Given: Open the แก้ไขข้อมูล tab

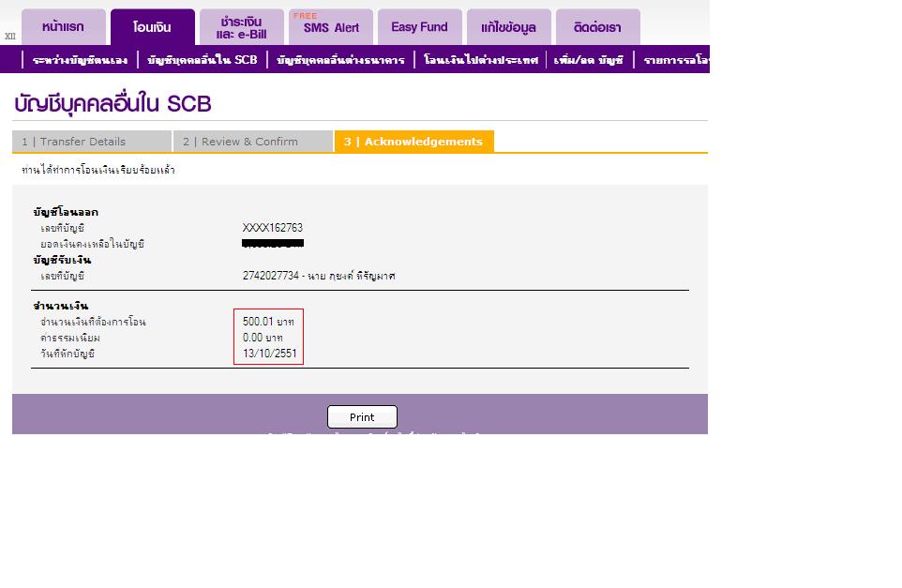Looking at the screenshot, I should pyautogui.click(x=509, y=27).
